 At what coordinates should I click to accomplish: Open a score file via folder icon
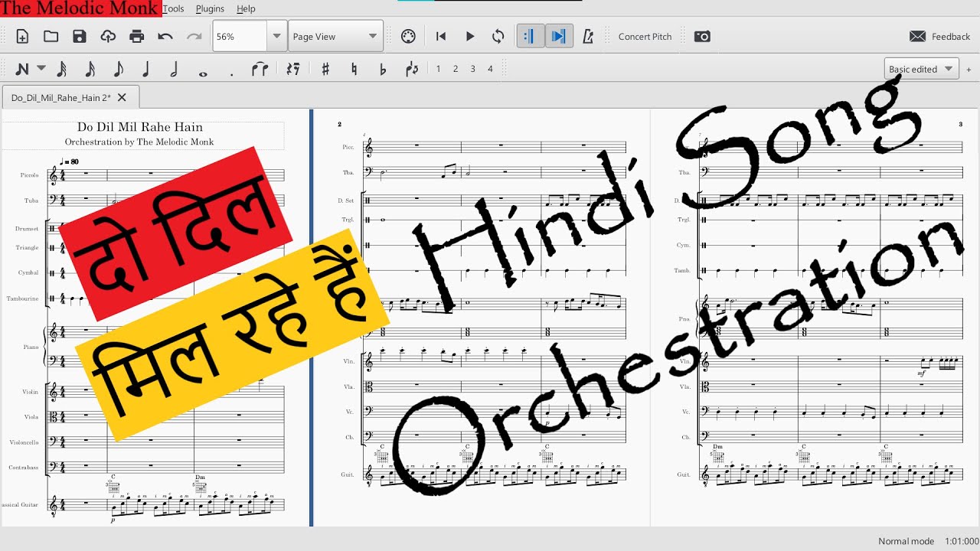(51, 37)
